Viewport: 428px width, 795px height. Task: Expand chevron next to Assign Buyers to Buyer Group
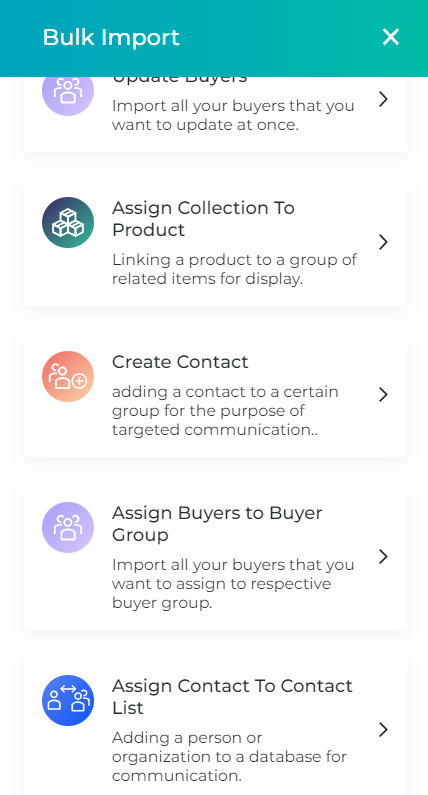tap(383, 556)
